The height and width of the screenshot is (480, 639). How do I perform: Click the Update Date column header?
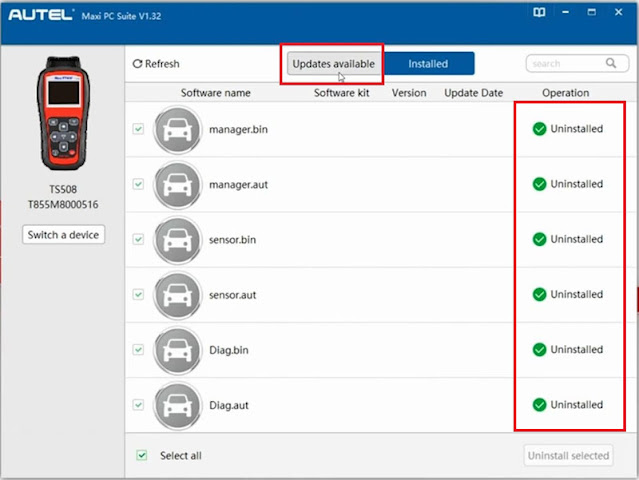[x=474, y=93]
